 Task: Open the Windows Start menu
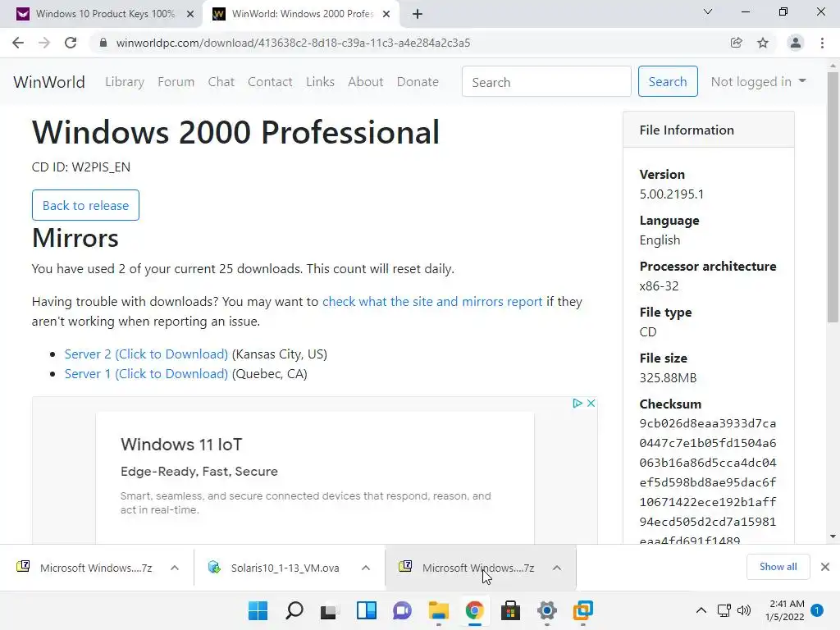pos(258,610)
